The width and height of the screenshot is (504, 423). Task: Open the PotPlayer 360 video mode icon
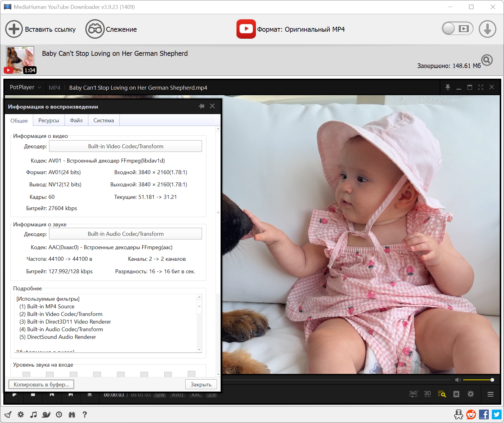pyautogui.click(x=413, y=394)
